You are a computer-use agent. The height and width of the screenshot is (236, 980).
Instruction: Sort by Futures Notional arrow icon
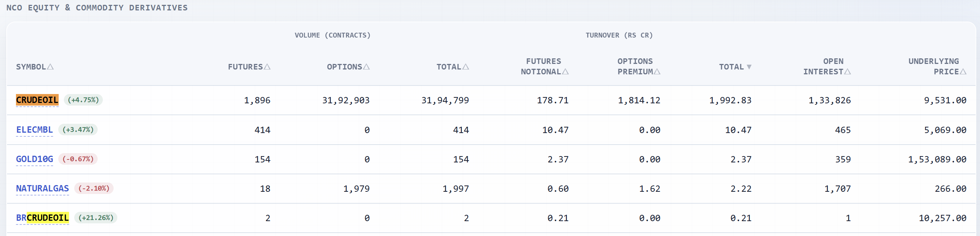click(x=565, y=72)
